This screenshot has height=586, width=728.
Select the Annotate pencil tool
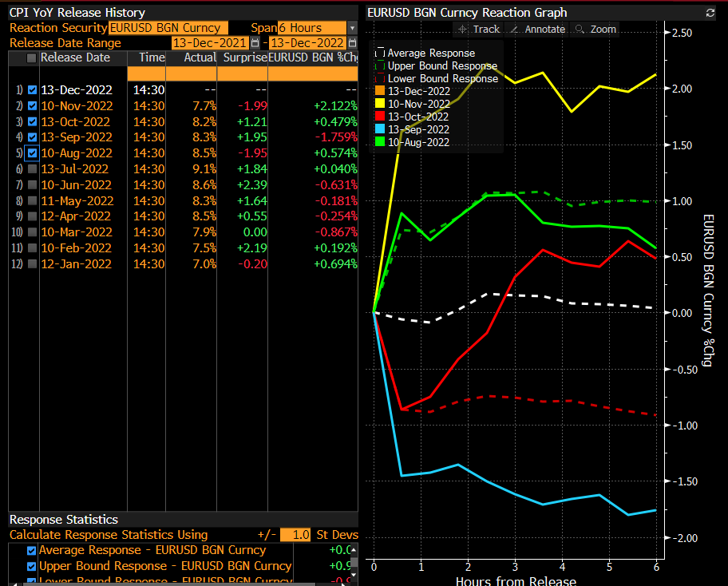click(x=538, y=29)
